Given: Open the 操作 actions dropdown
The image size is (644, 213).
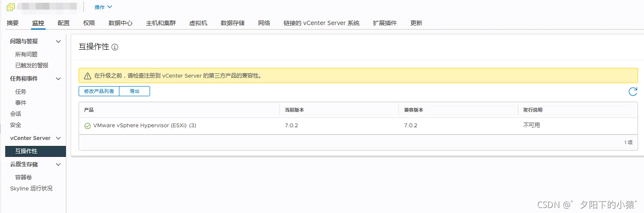Looking at the screenshot, I should point(103,7).
